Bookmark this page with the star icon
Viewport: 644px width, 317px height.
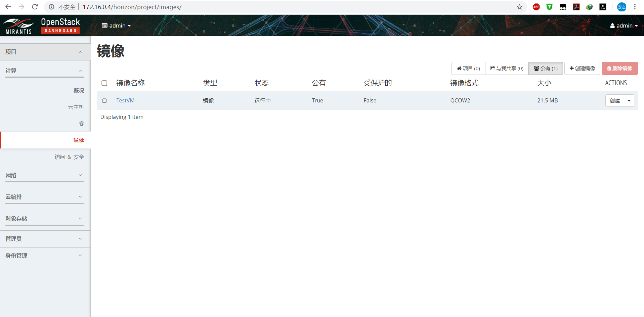(519, 7)
